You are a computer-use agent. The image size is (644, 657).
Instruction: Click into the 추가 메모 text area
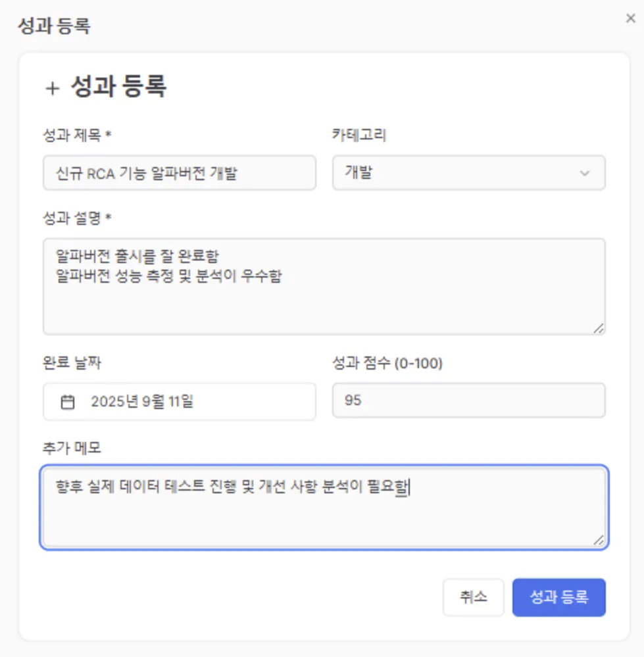click(x=324, y=508)
